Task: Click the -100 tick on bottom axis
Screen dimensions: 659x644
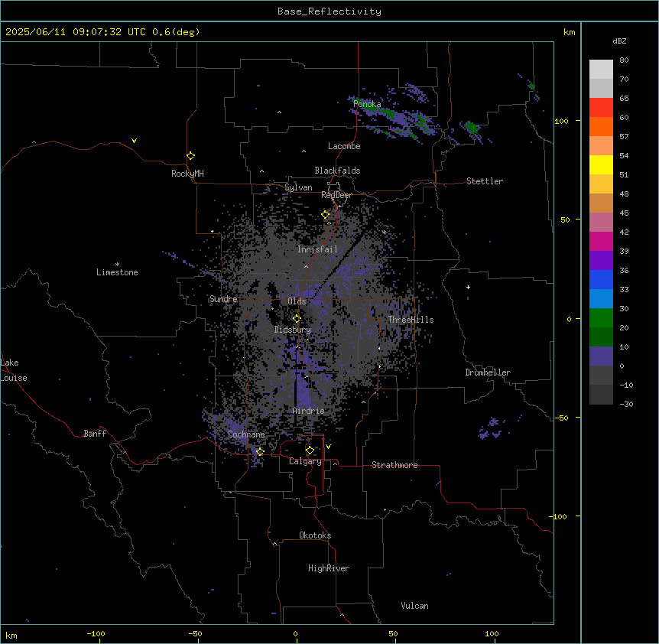Action: click(x=96, y=633)
